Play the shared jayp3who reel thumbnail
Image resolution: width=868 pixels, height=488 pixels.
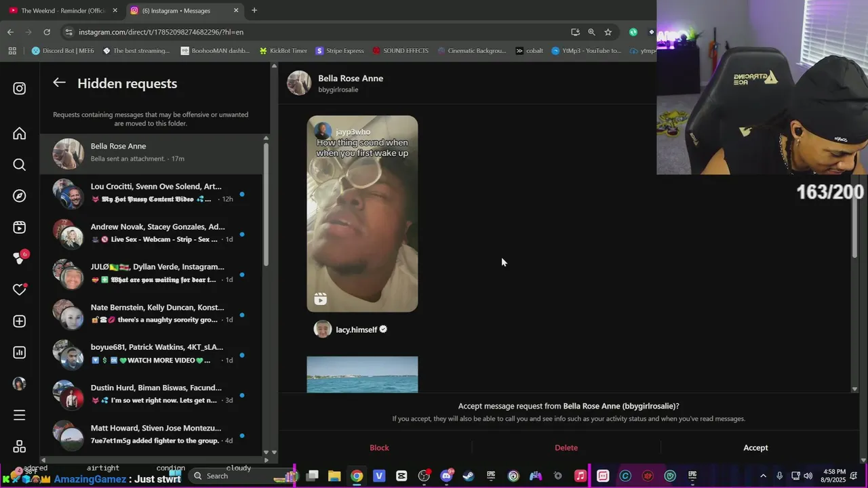(x=362, y=213)
